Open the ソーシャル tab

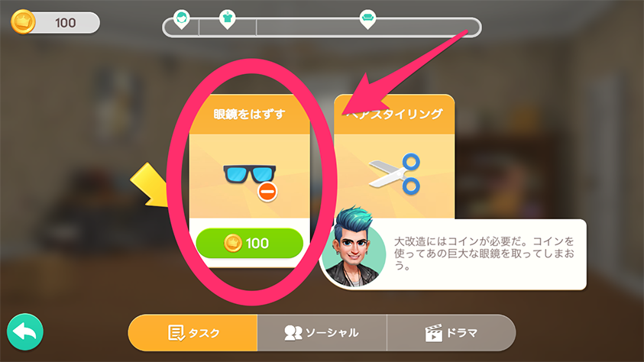[322, 333]
